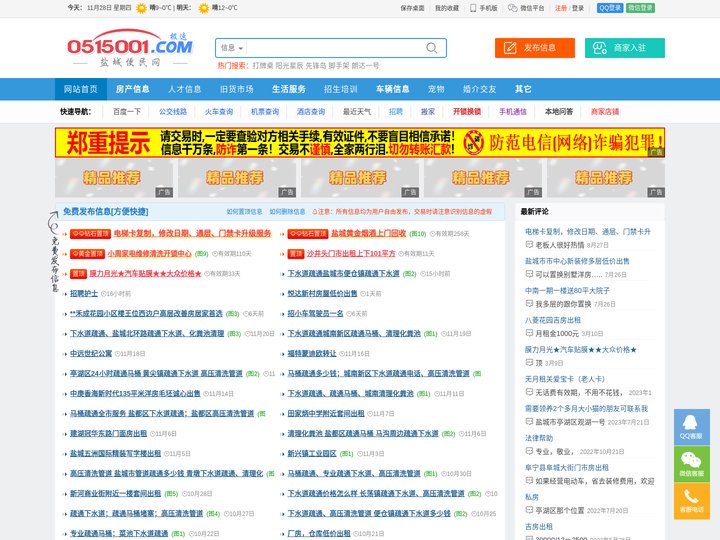Click the 注册 link

click(561, 8)
